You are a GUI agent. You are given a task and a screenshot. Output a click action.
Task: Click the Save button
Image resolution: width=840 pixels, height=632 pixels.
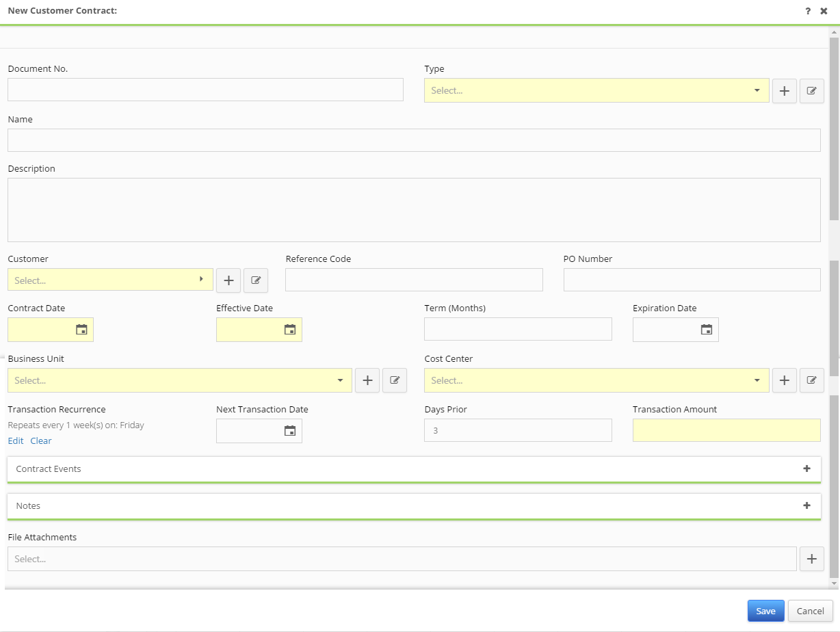tap(765, 610)
